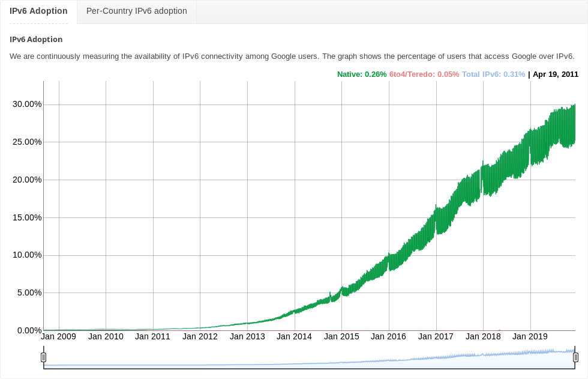The height and width of the screenshot is (379, 588).
Task: Click the 'Jan 2013' x-axis label
Action: [x=247, y=336]
